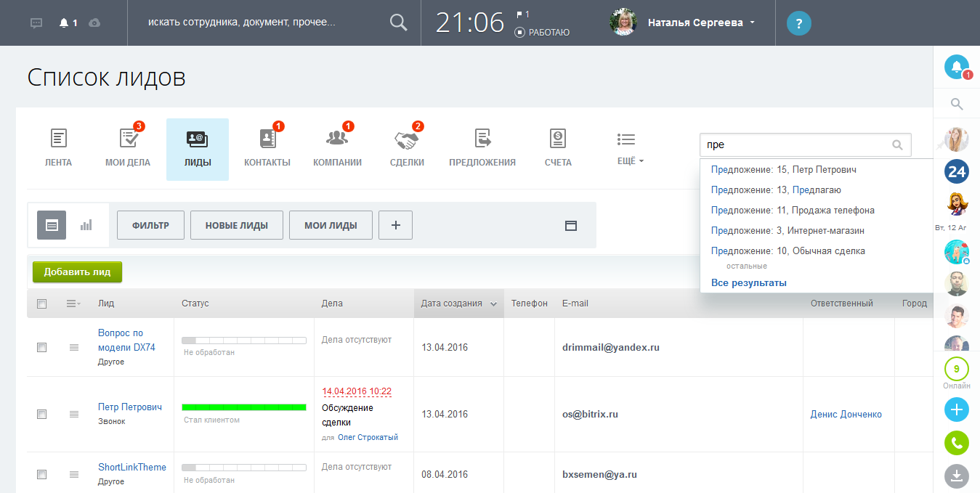Click the plus icon to add filter
Image resolution: width=980 pixels, height=493 pixels.
coord(395,225)
